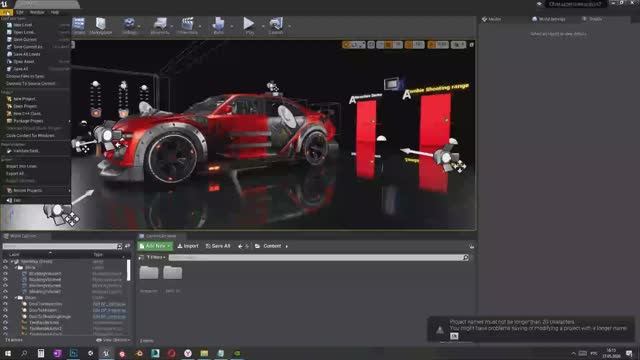Open Blender from the taskbar
The height and width of the screenshot is (360, 640).
click(x=139, y=353)
